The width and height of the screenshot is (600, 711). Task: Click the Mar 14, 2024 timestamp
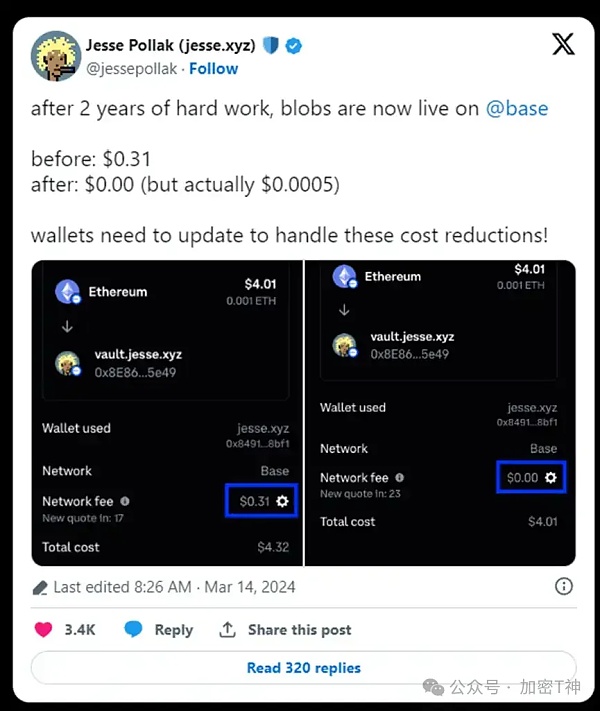(x=250, y=587)
